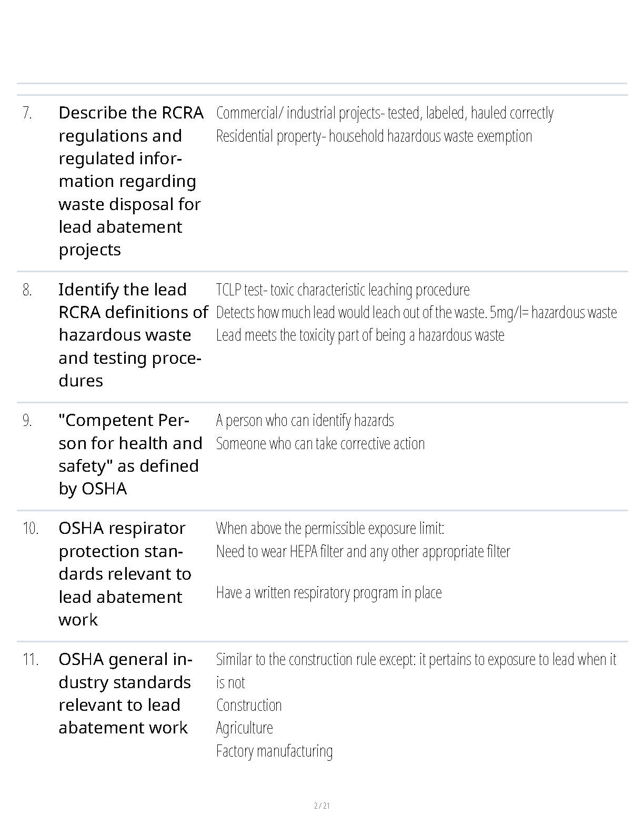The height and width of the screenshot is (834, 644).
Task: Click the item number 9 label
Action: click(x=27, y=421)
